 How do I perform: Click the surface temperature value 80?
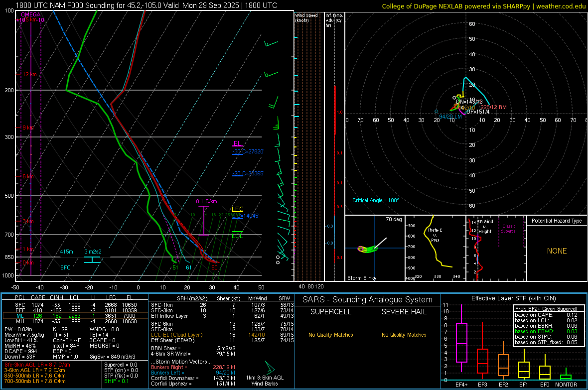(214, 267)
